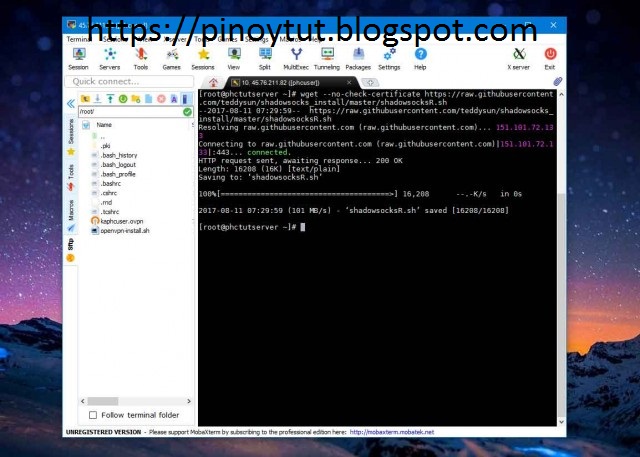Sort by the Name column header

104,125
